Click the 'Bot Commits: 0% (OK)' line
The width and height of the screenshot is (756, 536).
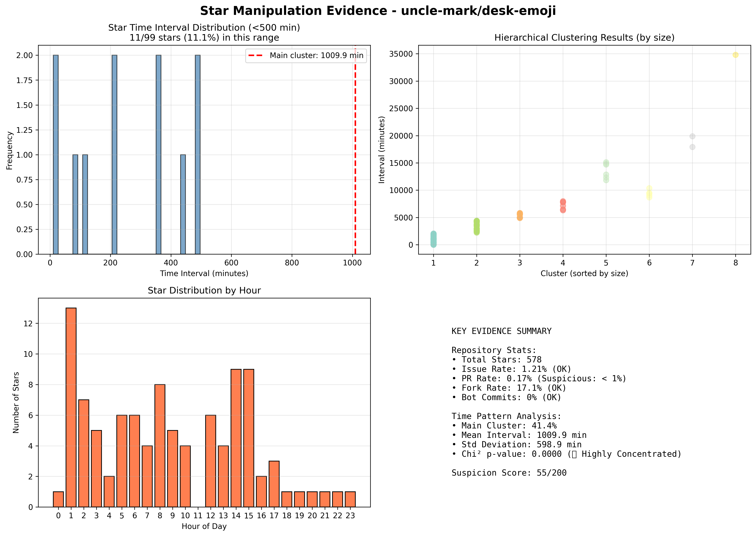click(x=507, y=397)
